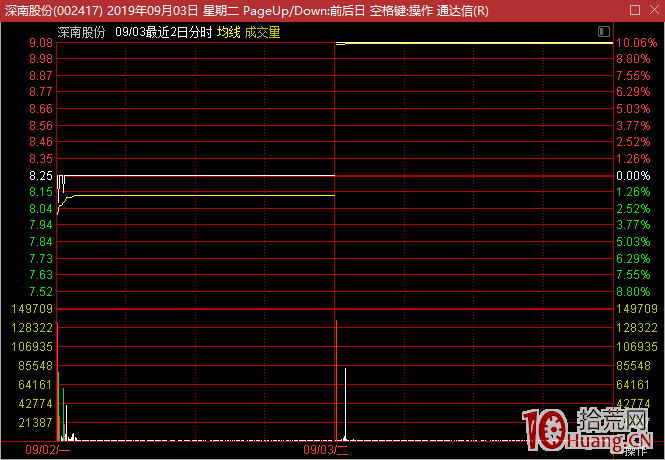Screen dimensions: 665x460
Task: Open the 操作 button at bottom right
Action: tap(636, 452)
